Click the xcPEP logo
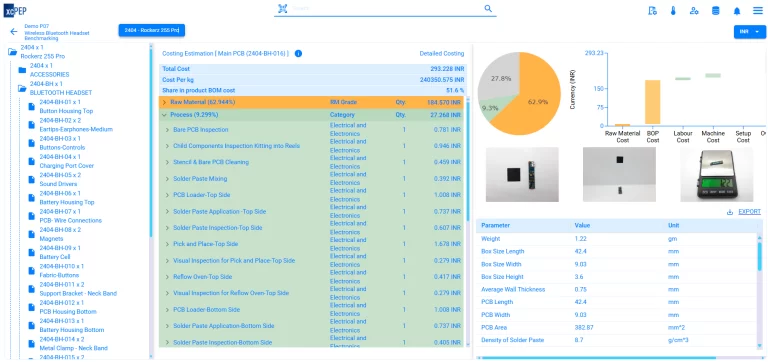Viewport: 768px width, 362px height. coord(15,10)
